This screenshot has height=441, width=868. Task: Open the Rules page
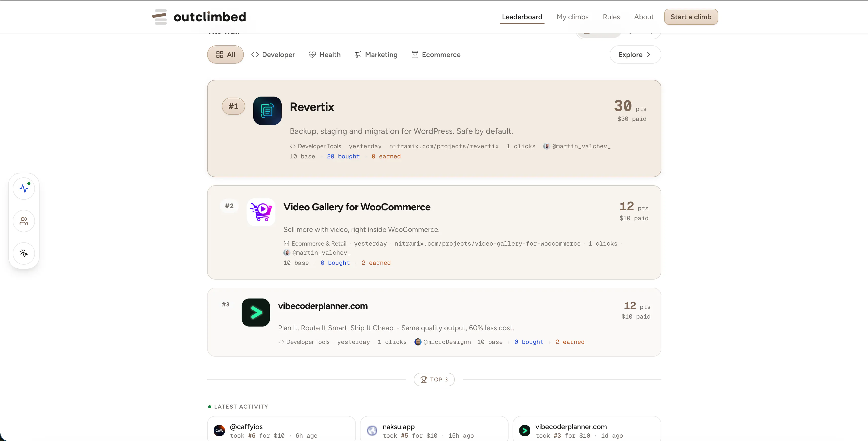point(611,17)
